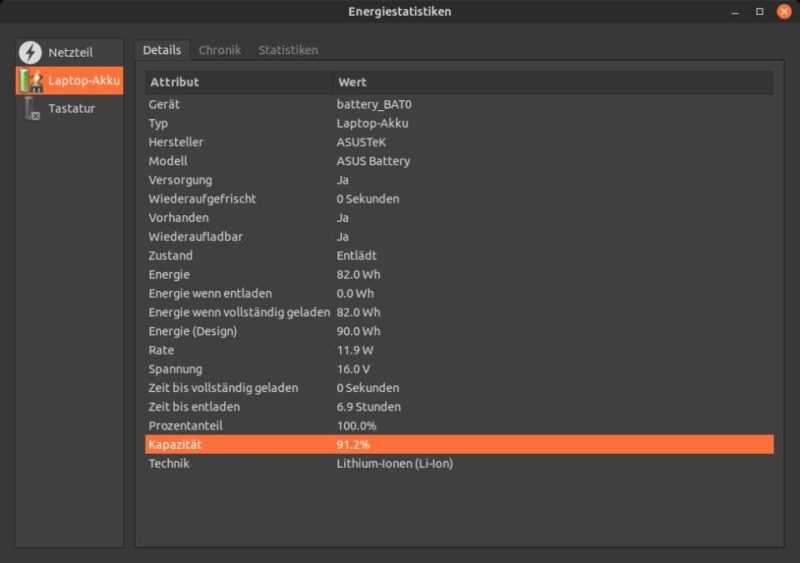Highlight the Zeit bis entladen row
The height and width of the screenshot is (563, 800).
[x=459, y=407]
